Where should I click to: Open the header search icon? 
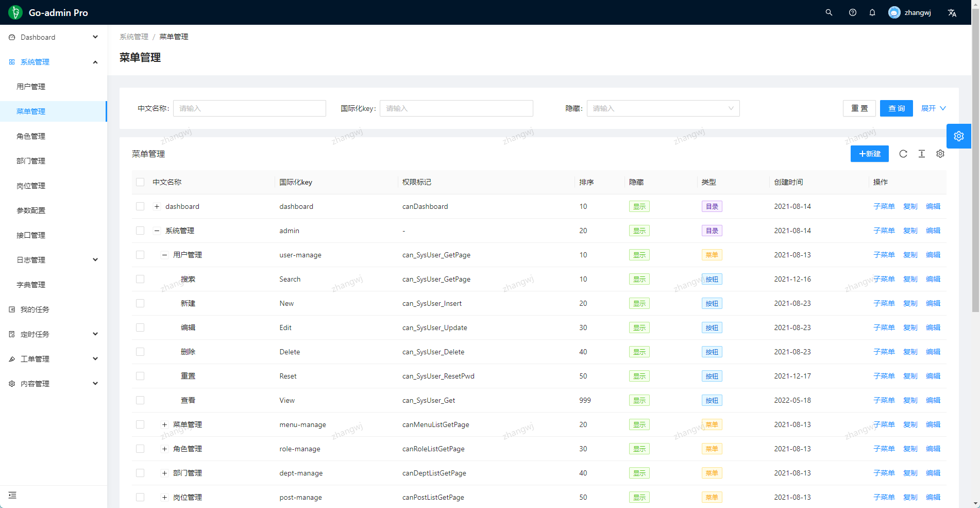point(829,12)
